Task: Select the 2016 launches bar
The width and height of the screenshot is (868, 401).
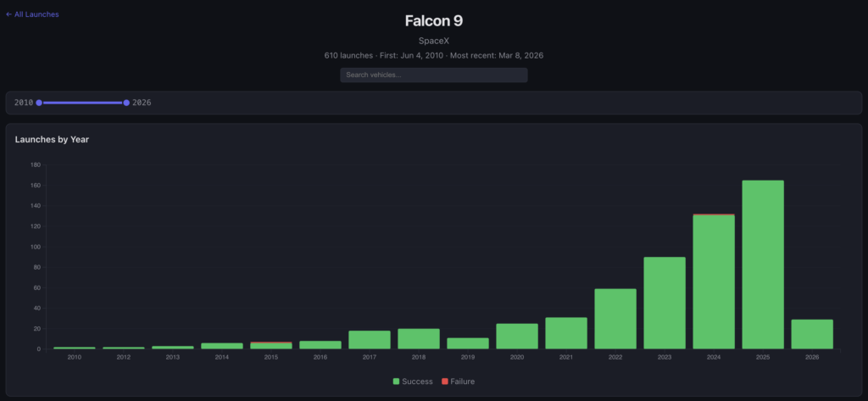Action: (x=320, y=345)
